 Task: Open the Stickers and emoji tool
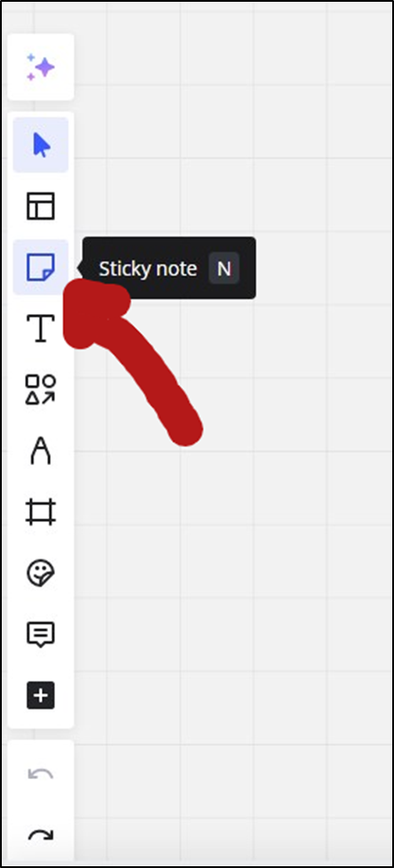point(41,573)
